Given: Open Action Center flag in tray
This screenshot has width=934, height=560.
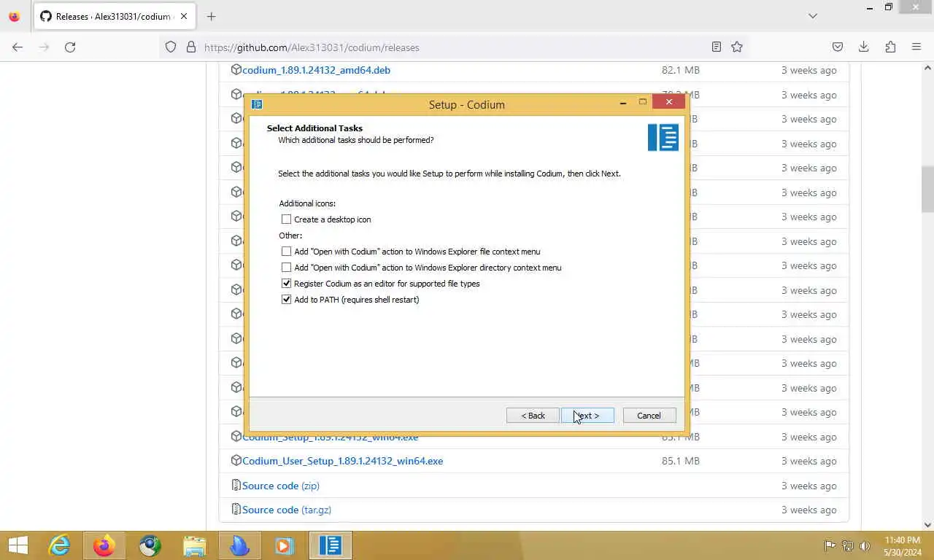Looking at the screenshot, I should point(830,545).
